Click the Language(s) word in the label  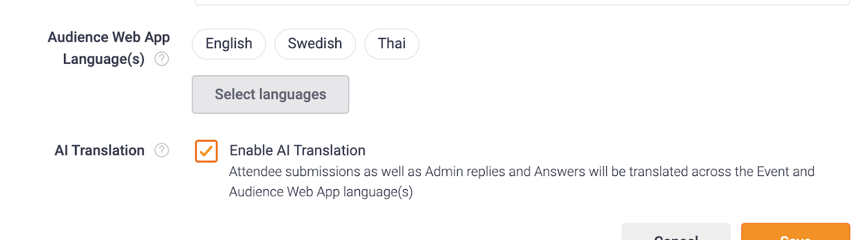104,59
